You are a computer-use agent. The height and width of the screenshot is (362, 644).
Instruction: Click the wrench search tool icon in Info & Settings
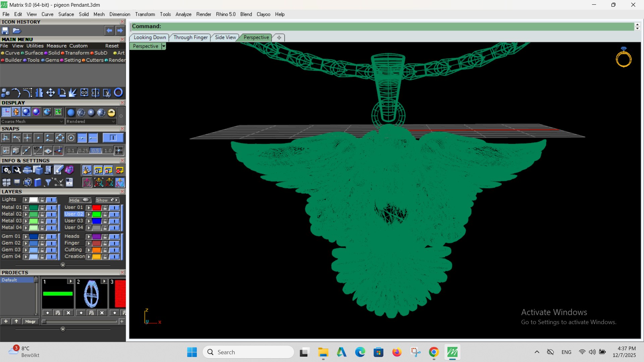pos(17,170)
